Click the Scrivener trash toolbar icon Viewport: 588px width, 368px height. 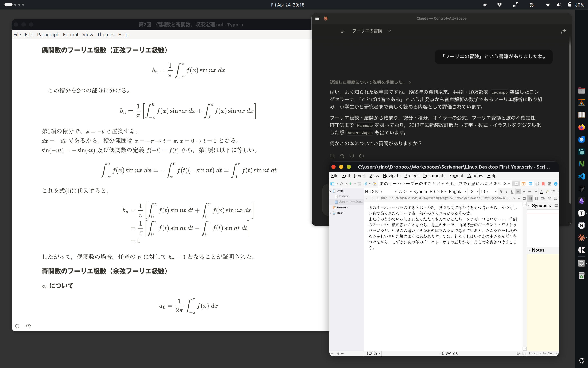point(359,184)
